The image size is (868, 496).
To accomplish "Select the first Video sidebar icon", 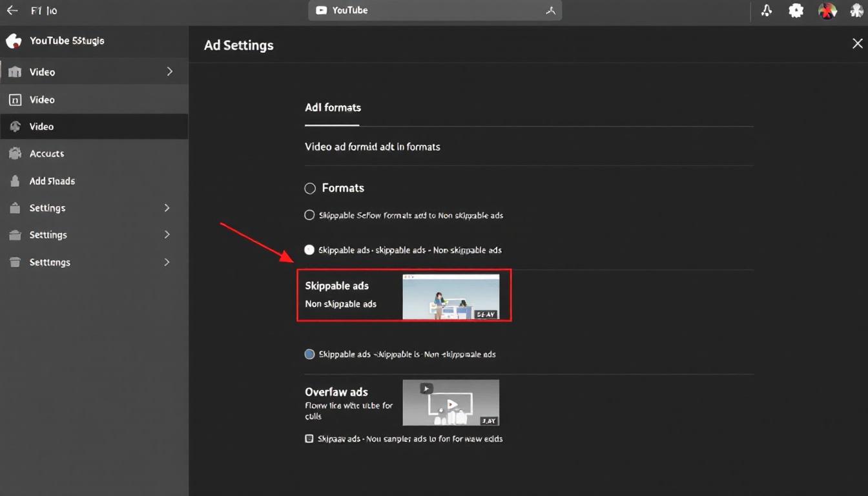I will (15, 72).
